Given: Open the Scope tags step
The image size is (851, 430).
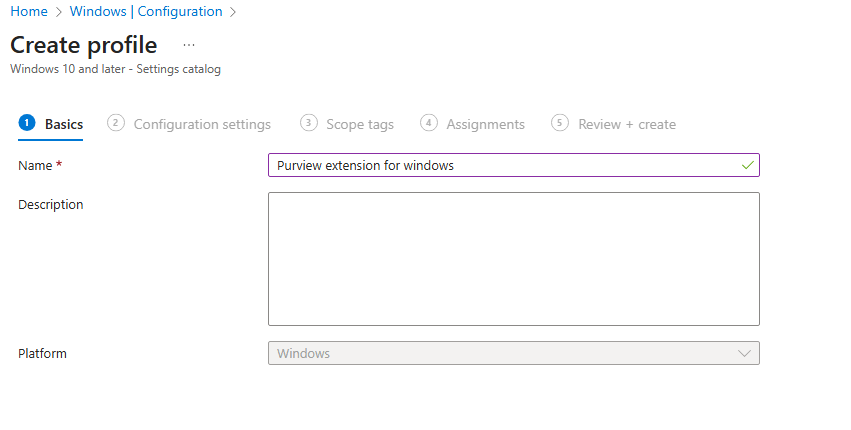Looking at the screenshot, I should (347, 124).
